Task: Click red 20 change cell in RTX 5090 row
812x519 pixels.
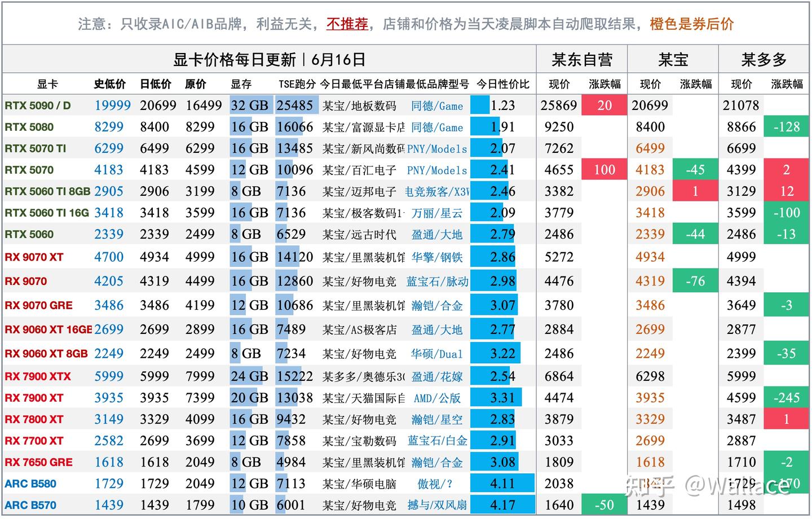Action: pos(604,105)
